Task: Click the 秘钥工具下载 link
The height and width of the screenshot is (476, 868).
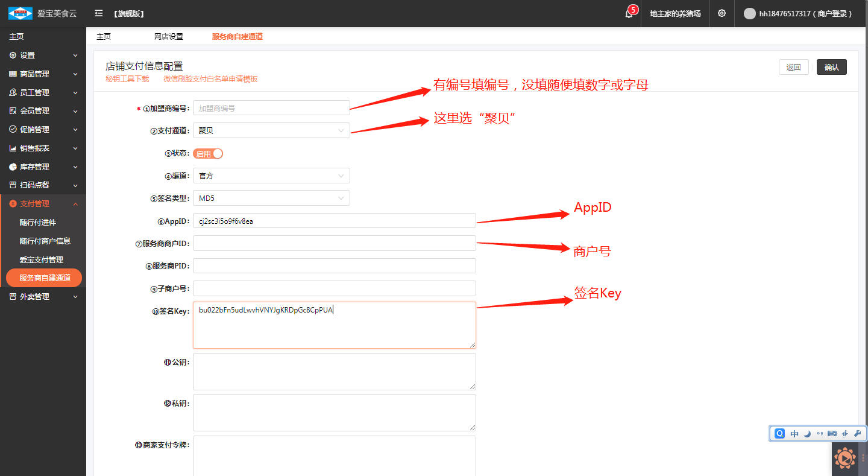Action: click(127, 79)
